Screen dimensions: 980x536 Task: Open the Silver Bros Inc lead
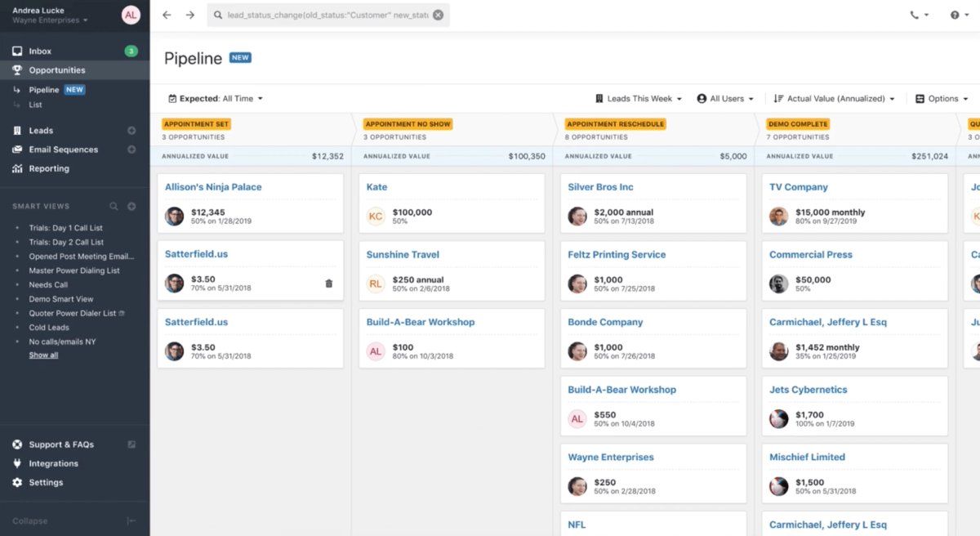click(x=600, y=187)
